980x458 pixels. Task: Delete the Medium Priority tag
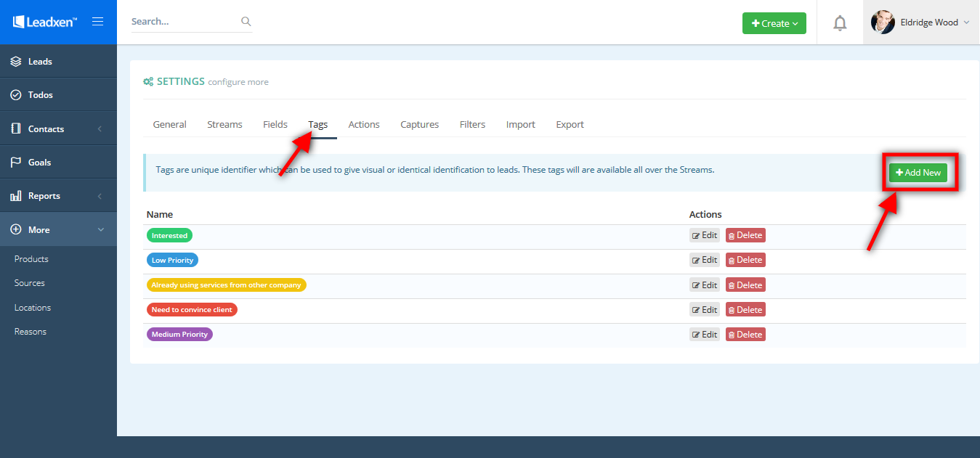click(x=745, y=335)
